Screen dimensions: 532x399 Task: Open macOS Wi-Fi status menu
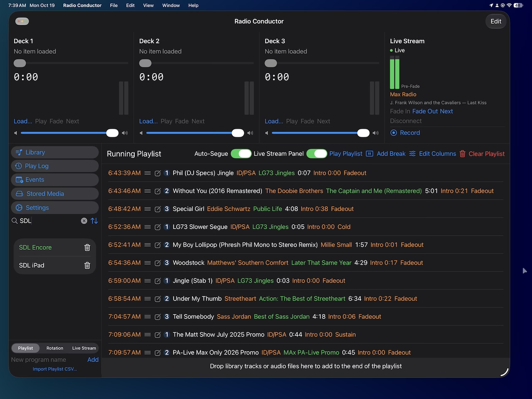coord(509,5)
